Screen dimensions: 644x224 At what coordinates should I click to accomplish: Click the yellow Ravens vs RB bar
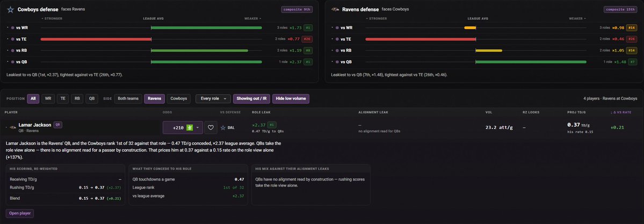coord(489,50)
